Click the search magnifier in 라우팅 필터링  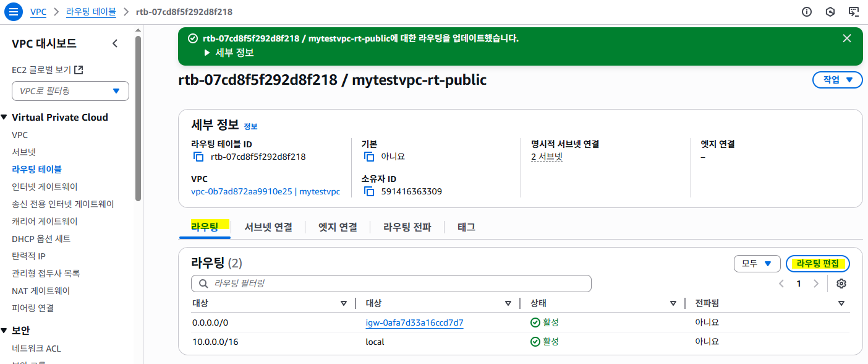tap(203, 284)
